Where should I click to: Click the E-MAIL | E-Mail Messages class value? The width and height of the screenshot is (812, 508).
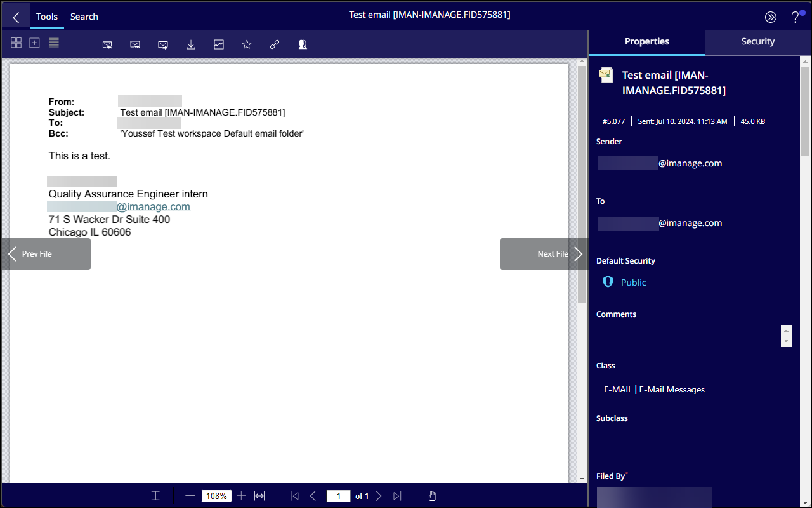[654, 389]
